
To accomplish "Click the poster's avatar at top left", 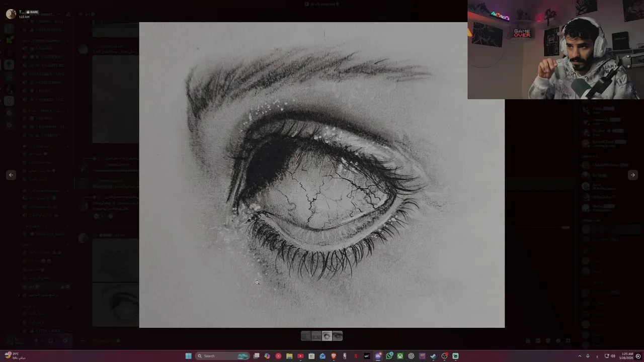I will point(11,14).
